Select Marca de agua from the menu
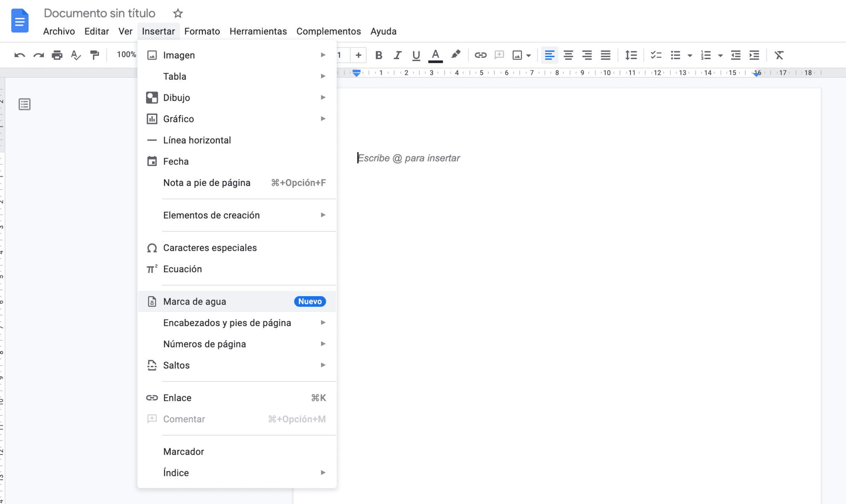 195,301
